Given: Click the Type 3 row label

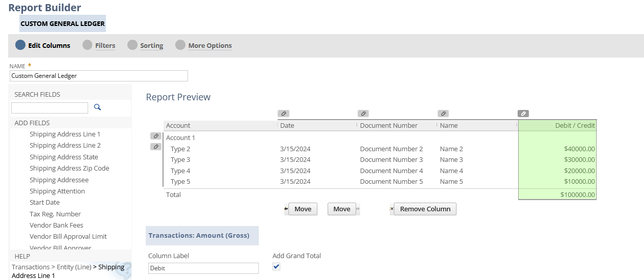Looking at the screenshot, I should pyautogui.click(x=180, y=159).
